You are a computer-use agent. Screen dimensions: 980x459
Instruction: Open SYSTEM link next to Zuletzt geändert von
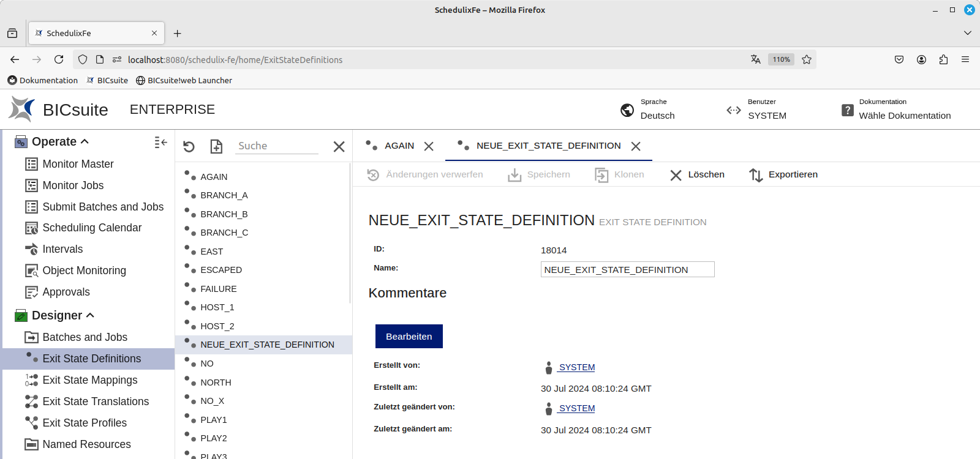pos(576,408)
